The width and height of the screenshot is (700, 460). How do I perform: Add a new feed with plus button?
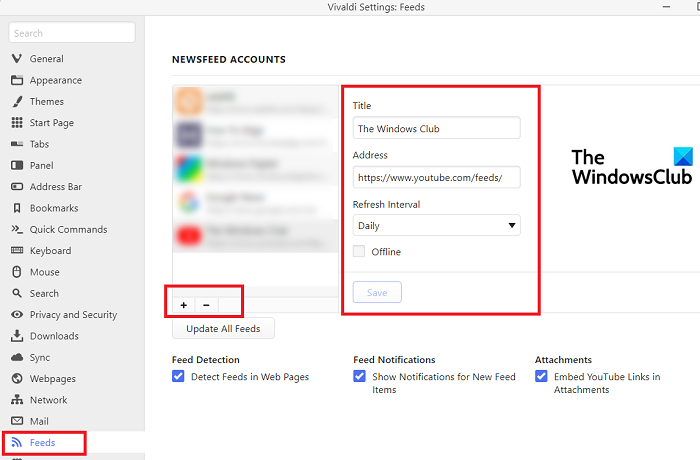click(183, 305)
